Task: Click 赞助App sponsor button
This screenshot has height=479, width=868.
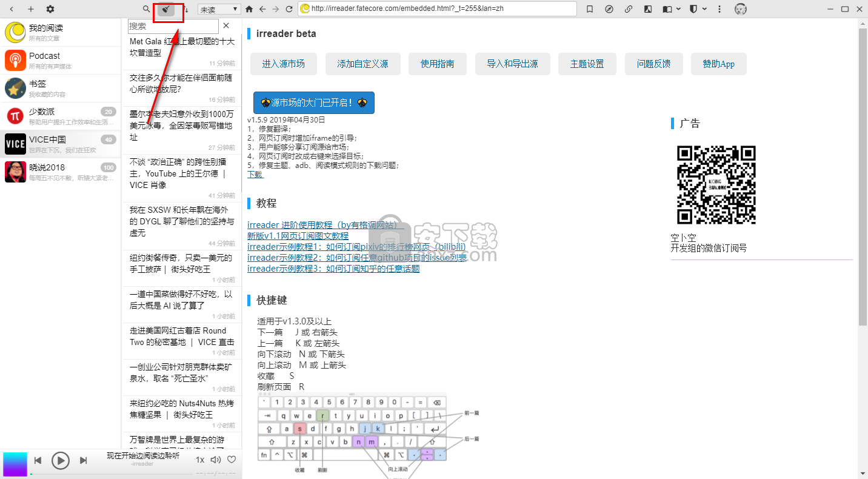Action: coord(719,64)
